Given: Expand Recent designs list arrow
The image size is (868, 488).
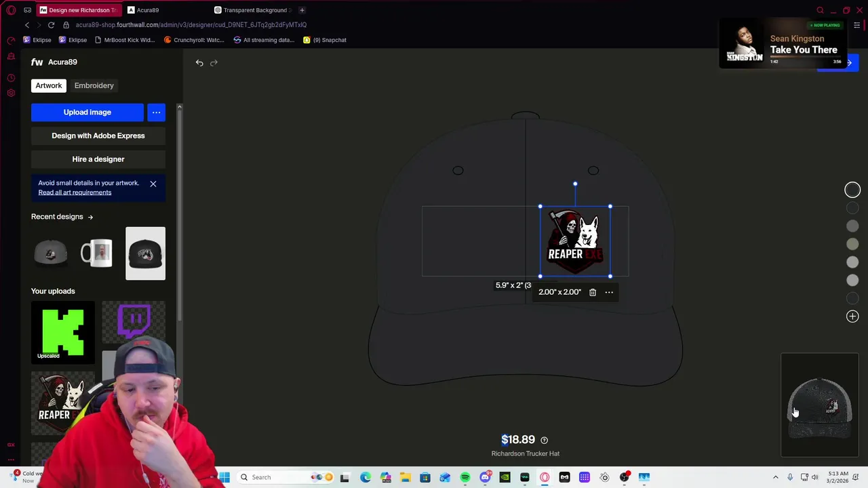Looking at the screenshot, I should [x=90, y=217].
